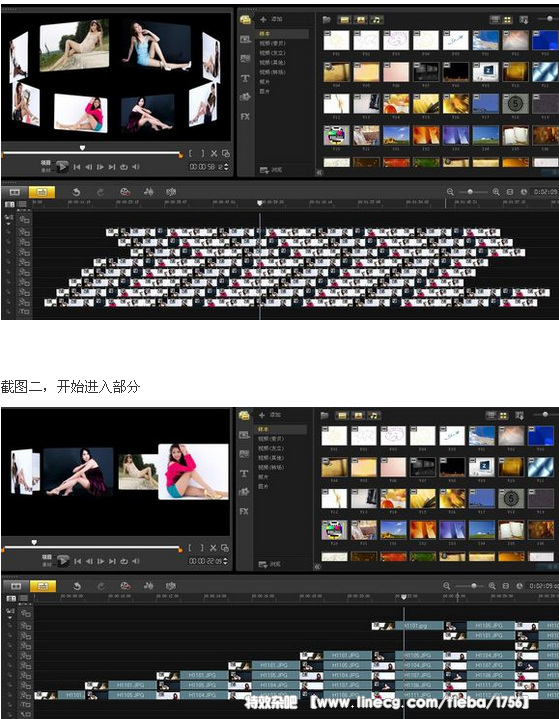Screen dimensions: 559x719
Task: Toggle show videos filter in first screenshot
Action: (x=344, y=20)
